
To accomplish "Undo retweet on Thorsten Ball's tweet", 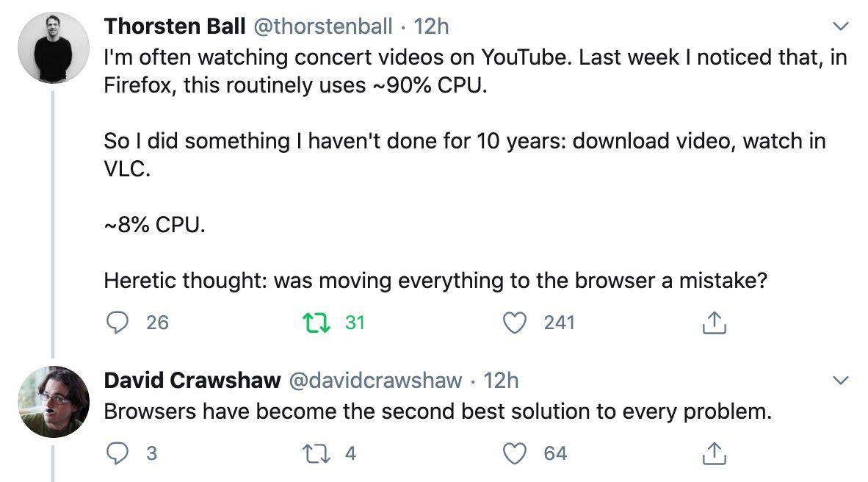I will click(314, 323).
